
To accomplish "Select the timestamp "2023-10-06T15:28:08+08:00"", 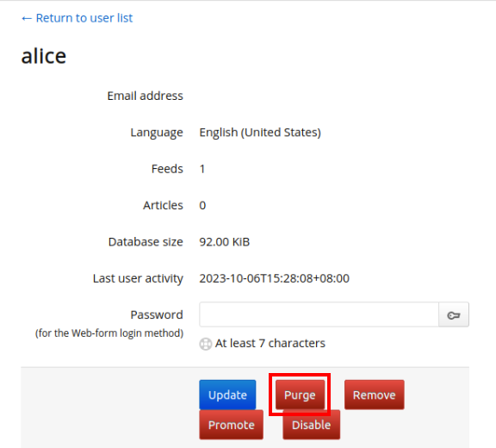I will coord(274,278).
